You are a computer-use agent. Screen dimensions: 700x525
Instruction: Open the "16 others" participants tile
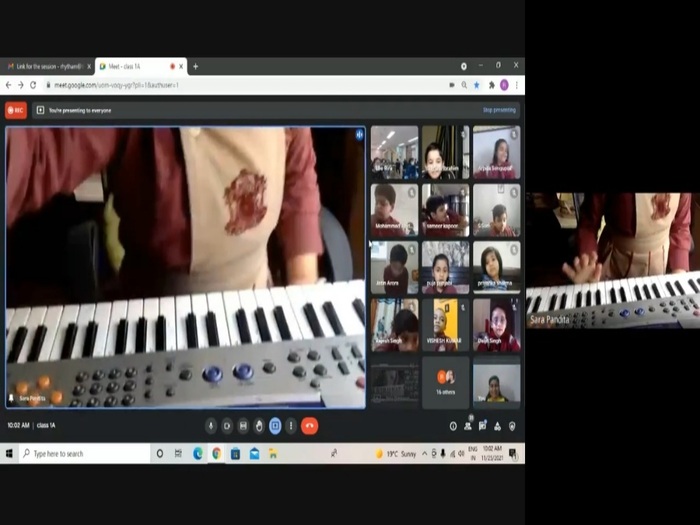pos(446,382)
